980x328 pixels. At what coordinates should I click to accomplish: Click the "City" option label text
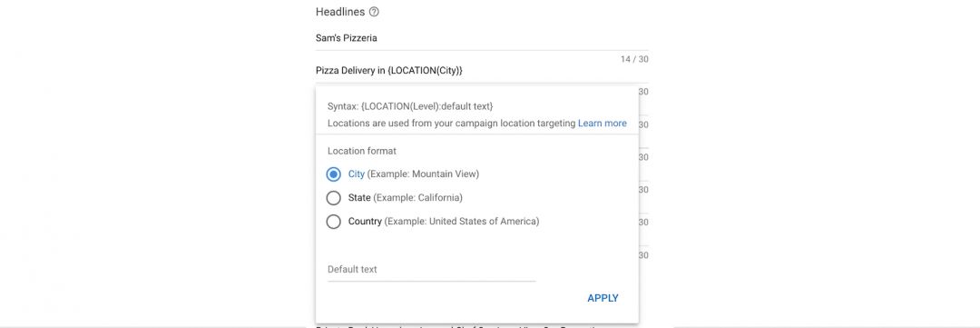tap(357, 174)
